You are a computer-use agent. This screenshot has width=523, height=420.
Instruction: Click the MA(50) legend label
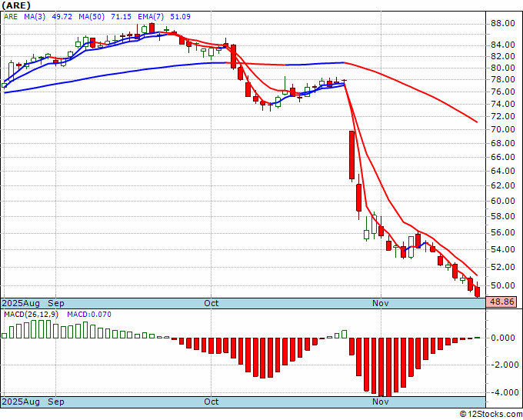click(92, 17)
